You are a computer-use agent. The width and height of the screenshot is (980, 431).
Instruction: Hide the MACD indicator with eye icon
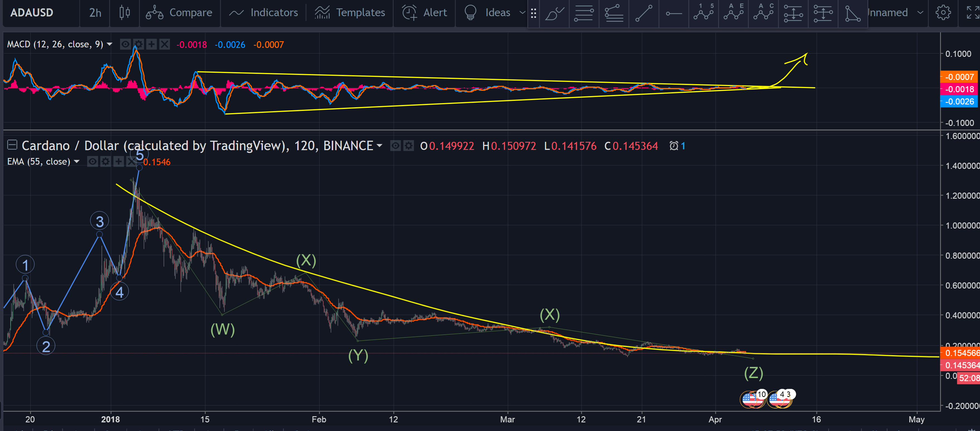coord(125,45)
